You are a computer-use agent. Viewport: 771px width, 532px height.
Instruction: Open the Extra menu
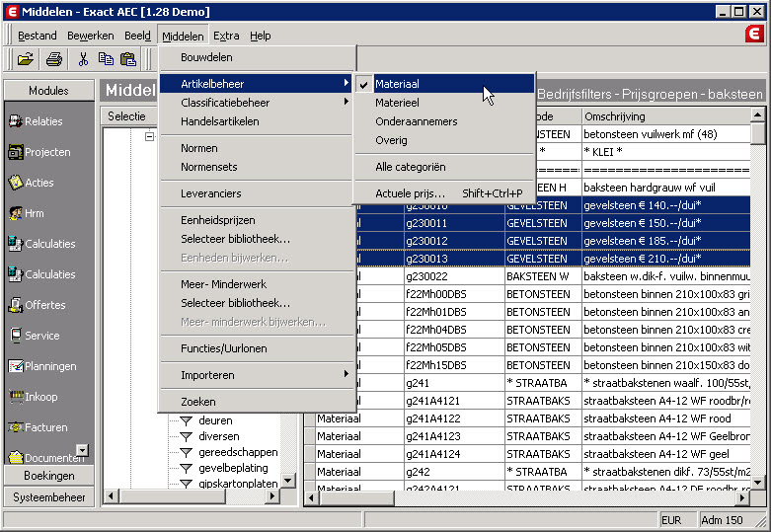[226, 36]
